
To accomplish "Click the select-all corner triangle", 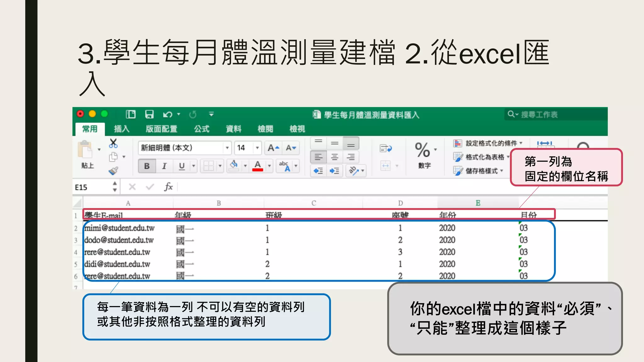I will point(77,203).
